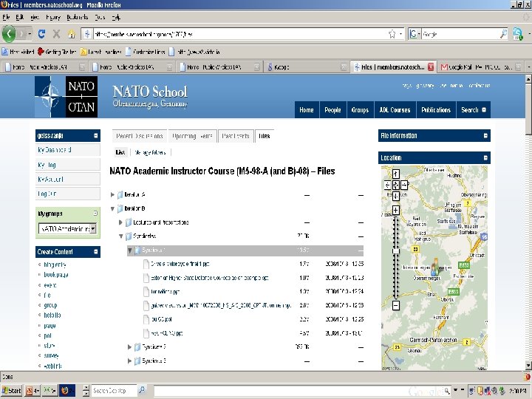Open the Tools menu
Screen dimensions: 532x399
[x=100, y=17]
